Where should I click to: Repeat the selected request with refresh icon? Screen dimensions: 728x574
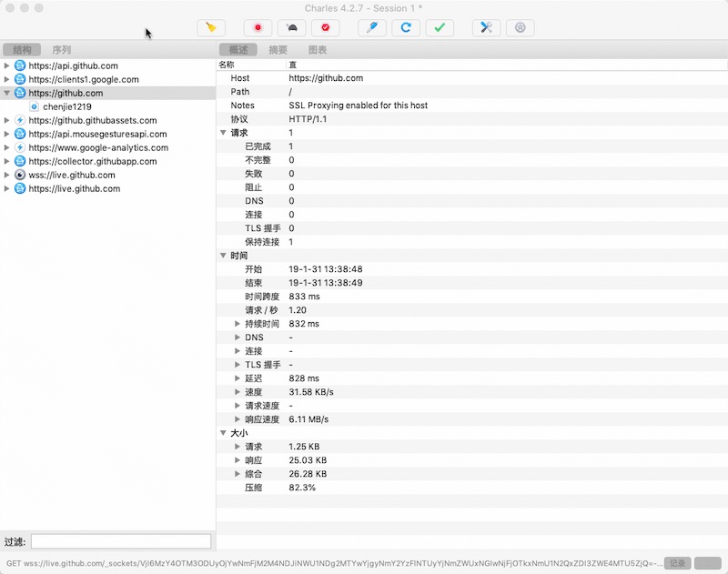406,28
